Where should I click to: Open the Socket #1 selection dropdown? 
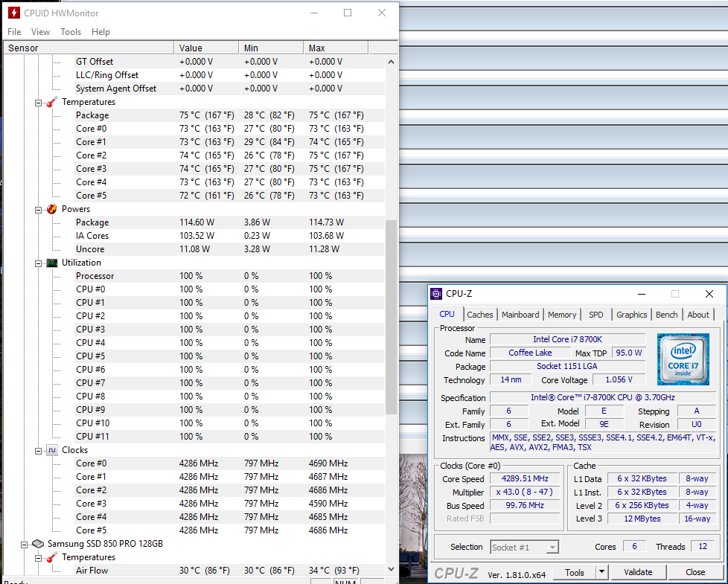click(552, 548)
